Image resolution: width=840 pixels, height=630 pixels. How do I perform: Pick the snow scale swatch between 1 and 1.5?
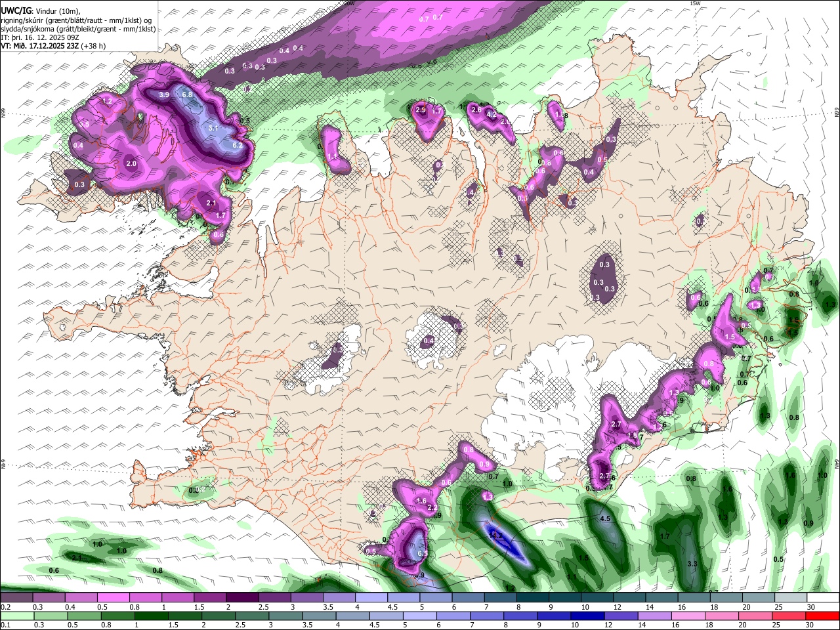177,598
